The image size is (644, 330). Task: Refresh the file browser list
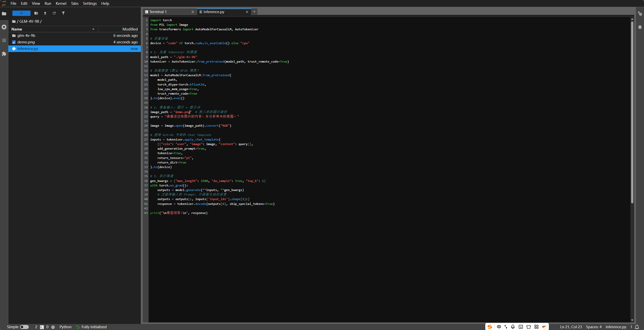[54, 13]
